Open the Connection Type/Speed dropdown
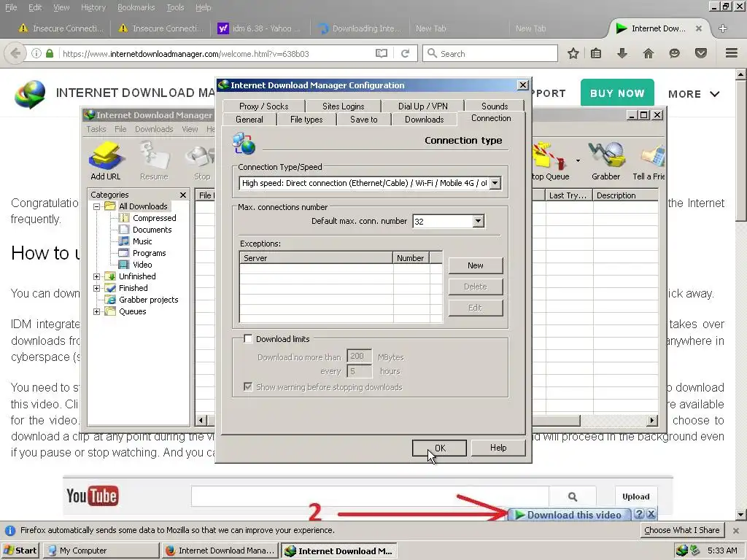 [495, 183]
